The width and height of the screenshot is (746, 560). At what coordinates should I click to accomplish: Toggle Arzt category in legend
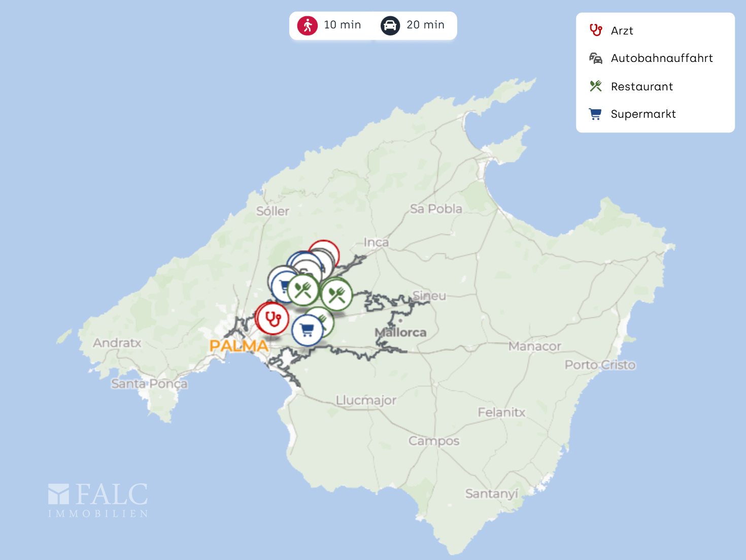[x=622, y=31]
